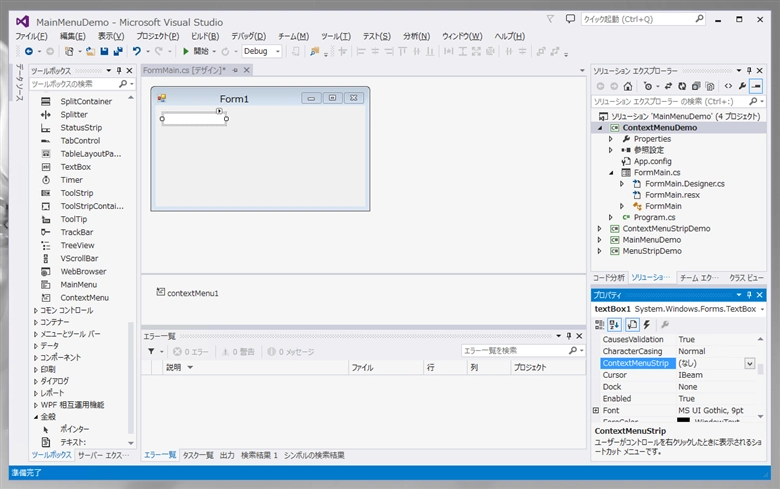Click the Undo arrow icon
The width and height of the screenshot is (780, 489).
click(136, 51)
